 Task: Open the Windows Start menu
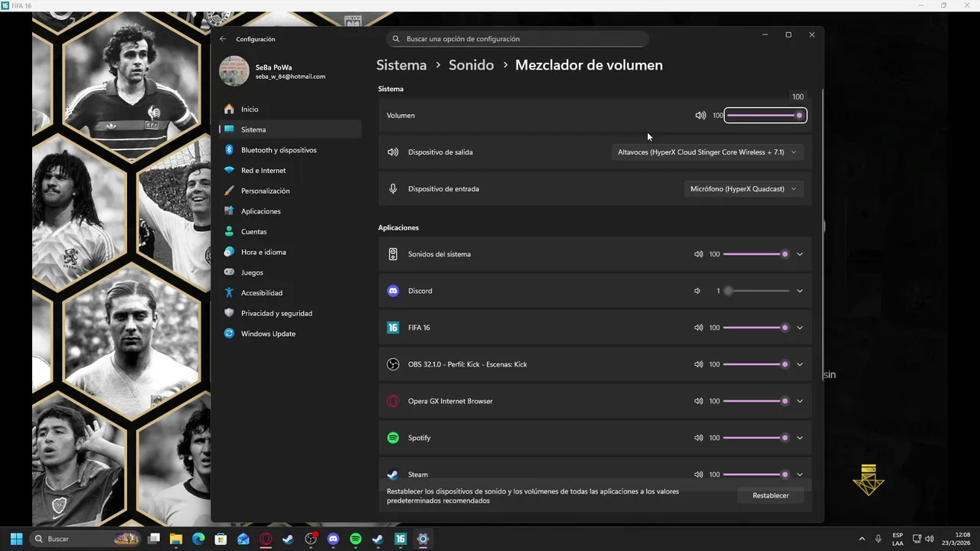click(16, 539)
